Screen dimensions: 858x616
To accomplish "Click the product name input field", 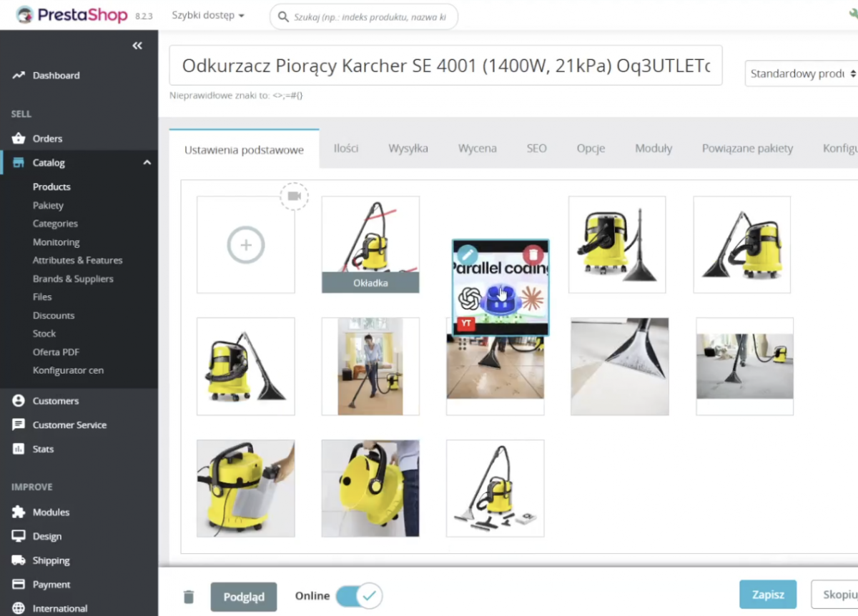I will point(445,66).
